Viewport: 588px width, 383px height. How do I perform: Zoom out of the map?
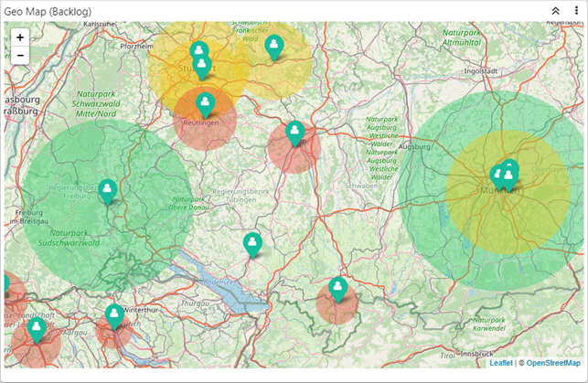click(x=20, y=56)
